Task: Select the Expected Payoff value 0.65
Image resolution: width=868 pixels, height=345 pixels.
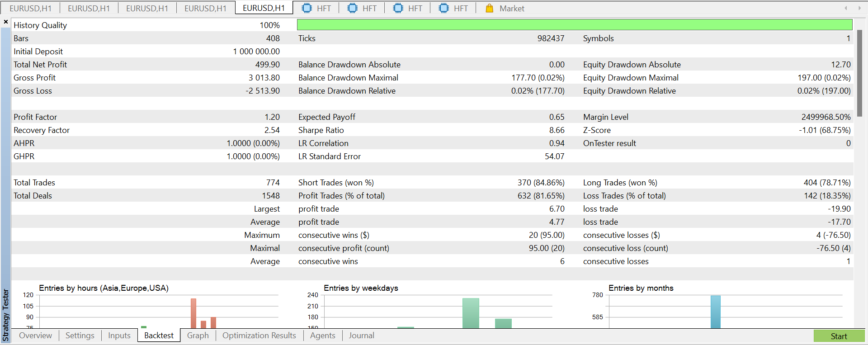Action: (557, 117)
